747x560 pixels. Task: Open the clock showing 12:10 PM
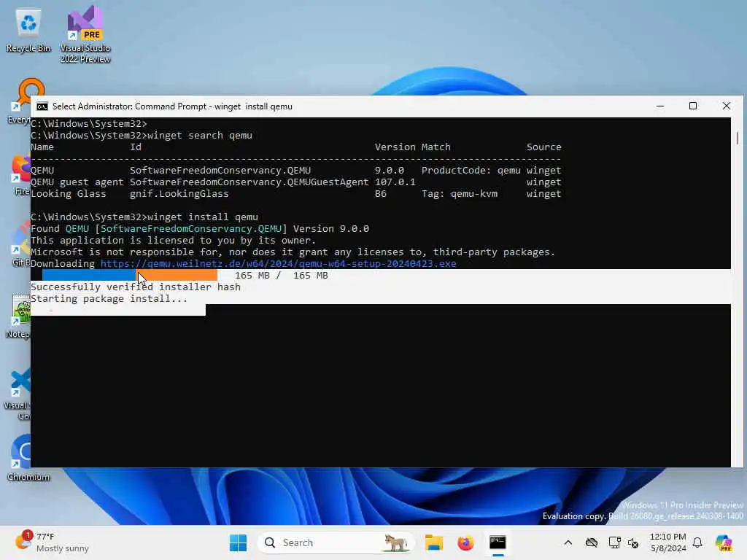668,542
